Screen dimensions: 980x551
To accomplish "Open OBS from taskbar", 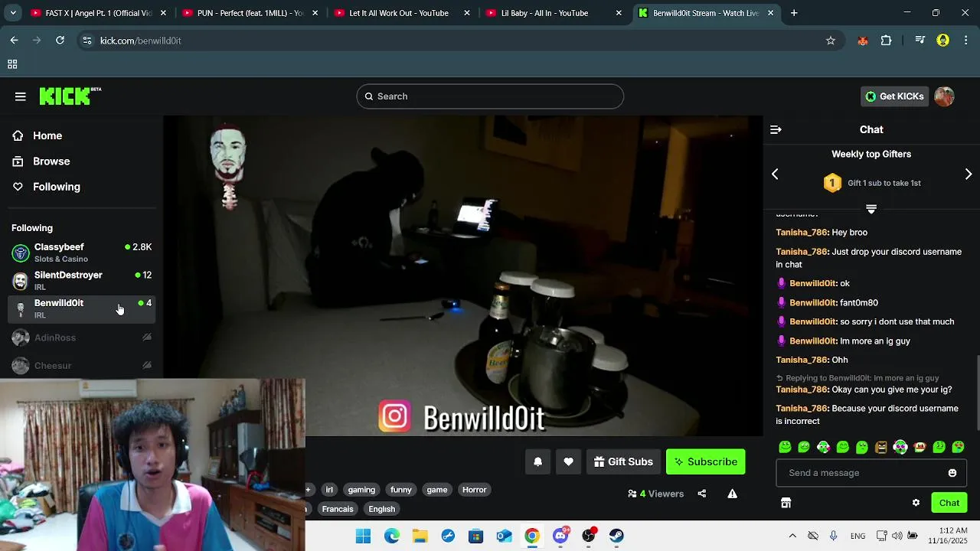I will tap(589, 536).
